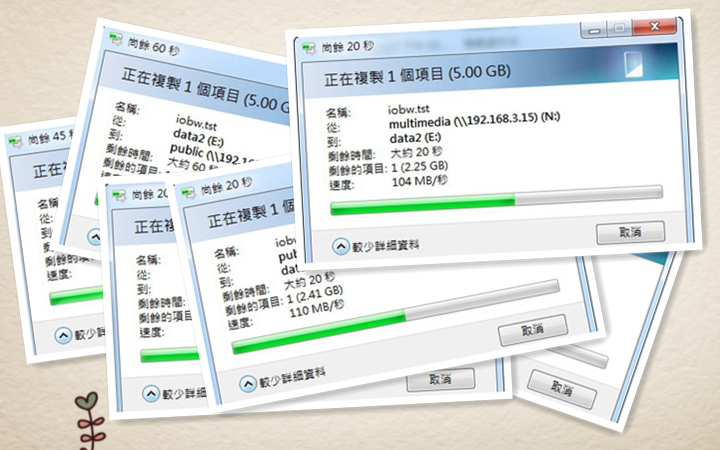
Task: Click 取消 in the dialog just behind the 110 MB/秒 window
Action: [440, 379]
